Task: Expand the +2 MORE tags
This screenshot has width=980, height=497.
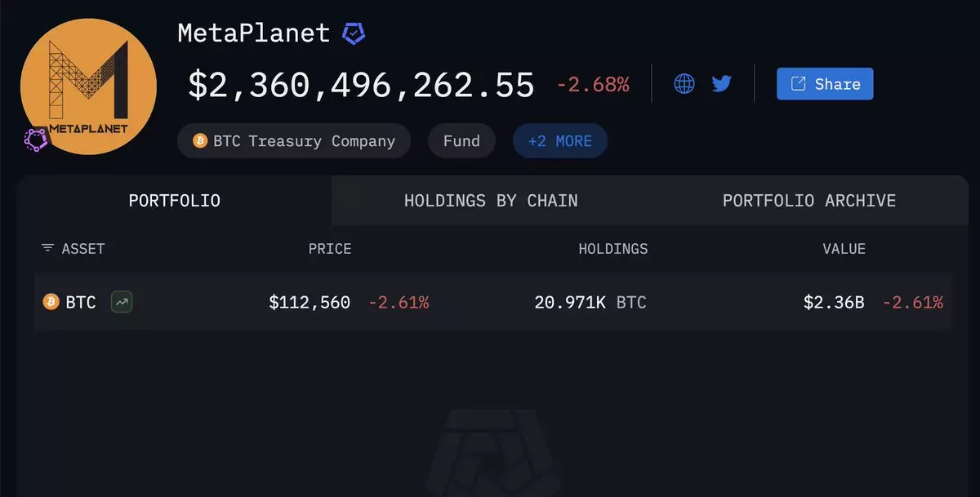Action: (x=559, y=140)
